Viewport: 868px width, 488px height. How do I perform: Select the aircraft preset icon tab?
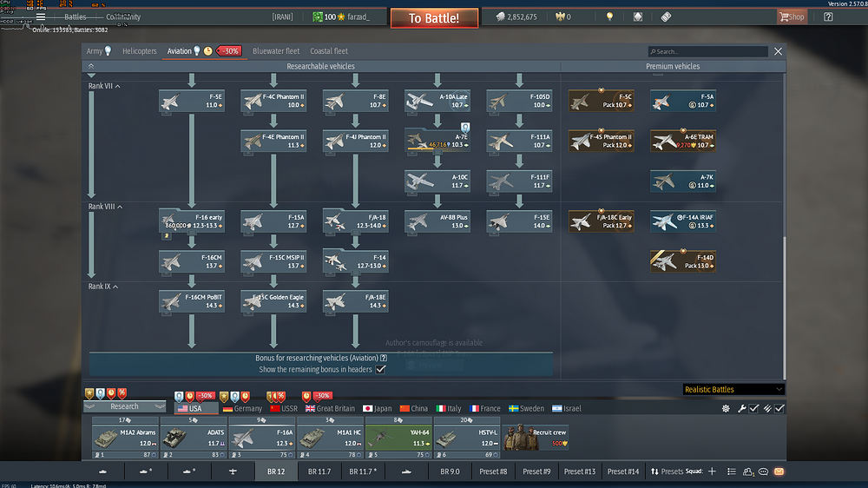tap(233, 472)
